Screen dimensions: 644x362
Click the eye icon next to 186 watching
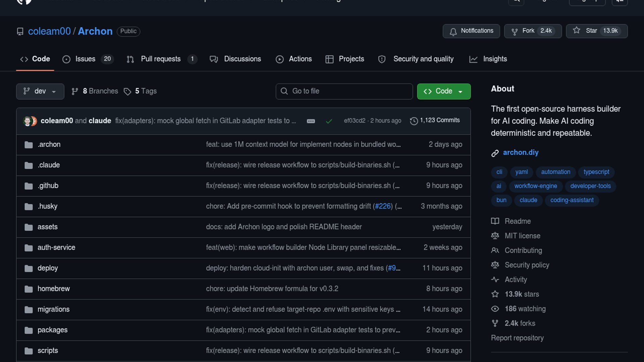click(495, 309)
